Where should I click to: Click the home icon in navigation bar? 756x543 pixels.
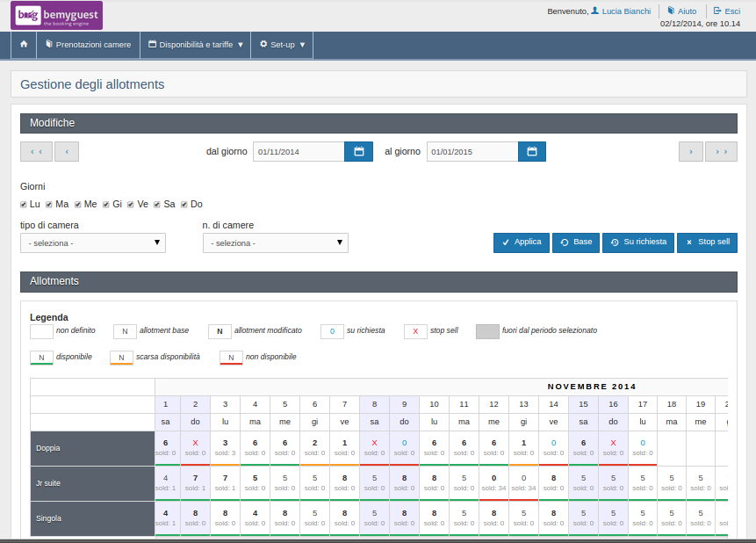24,44
